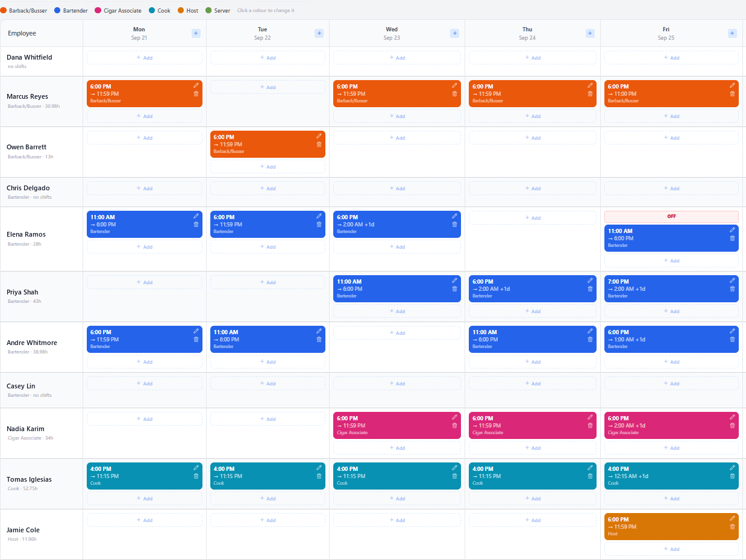This screenshot has width=746, height=560.
Task: Delete Marcus Reyes Monday shift trash icon
Action: pos(196,94)
